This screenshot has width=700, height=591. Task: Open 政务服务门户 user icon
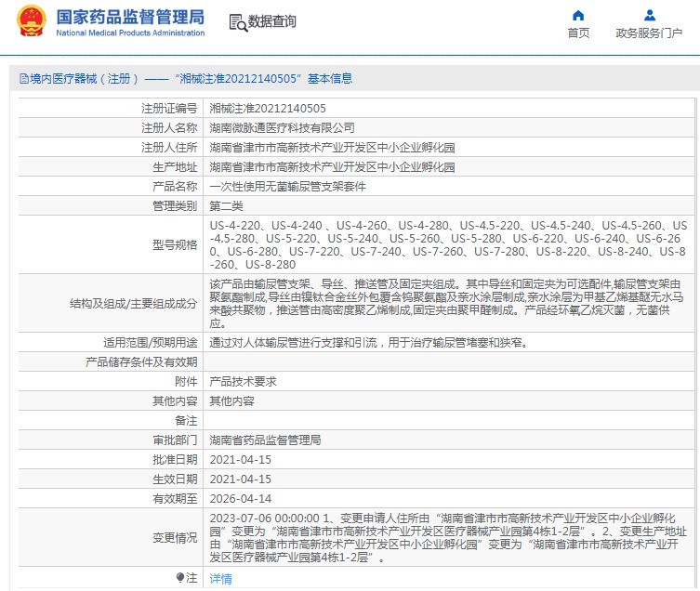pyautogui.click(x=650, y=16)
